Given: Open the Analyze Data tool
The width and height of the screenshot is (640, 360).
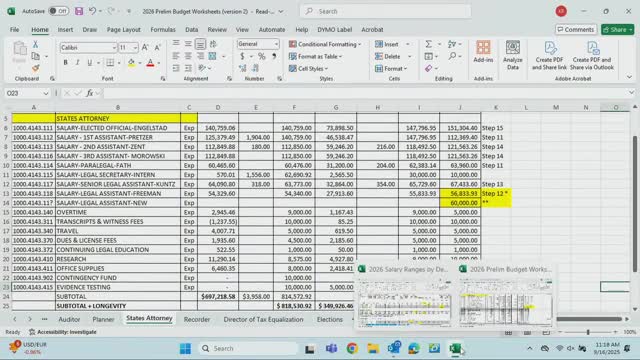Looking at the screenshot, I should pyautogui.click(x=513, y=55).
